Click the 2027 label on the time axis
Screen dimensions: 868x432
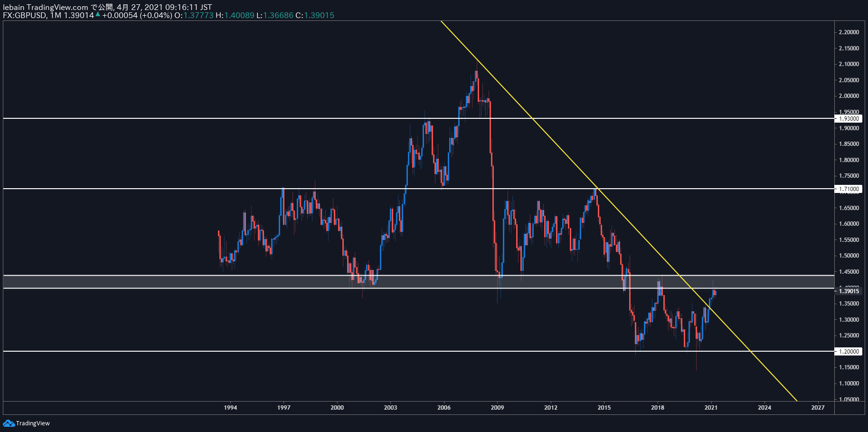(818, 407)
